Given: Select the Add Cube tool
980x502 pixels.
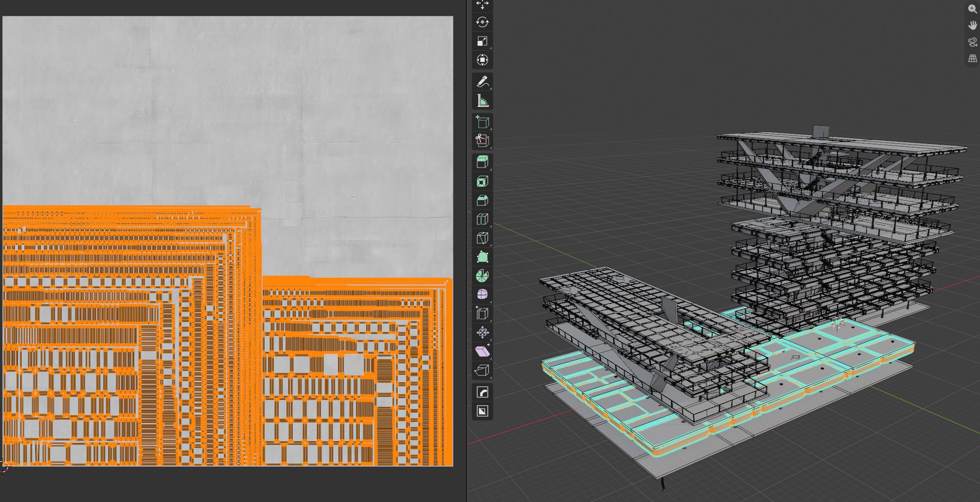Looking at the screenshot, I should (x=482, y=122).
